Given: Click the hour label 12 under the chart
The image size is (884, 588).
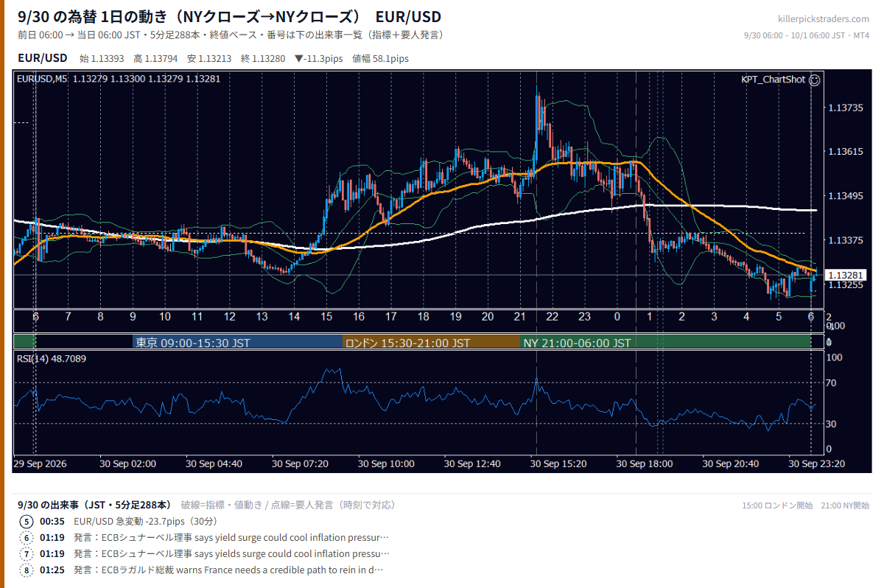Looking at the screenshot, I should tap(230, 316).
